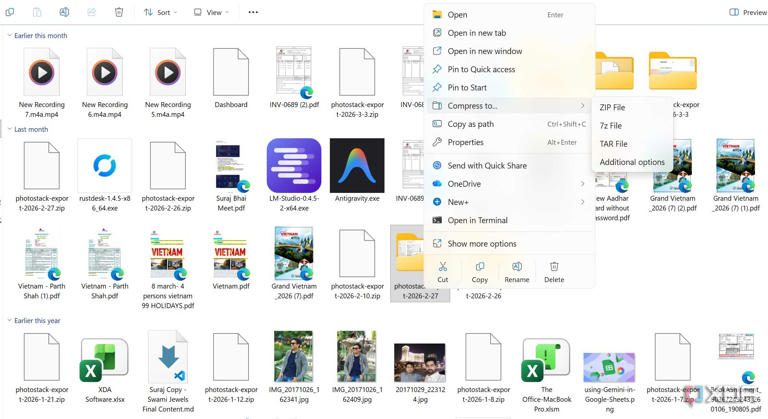Viewport: 768px width, 419px height.
Task: Select INV-0689 (2).pdf file
Action: [x=294, y=77]
